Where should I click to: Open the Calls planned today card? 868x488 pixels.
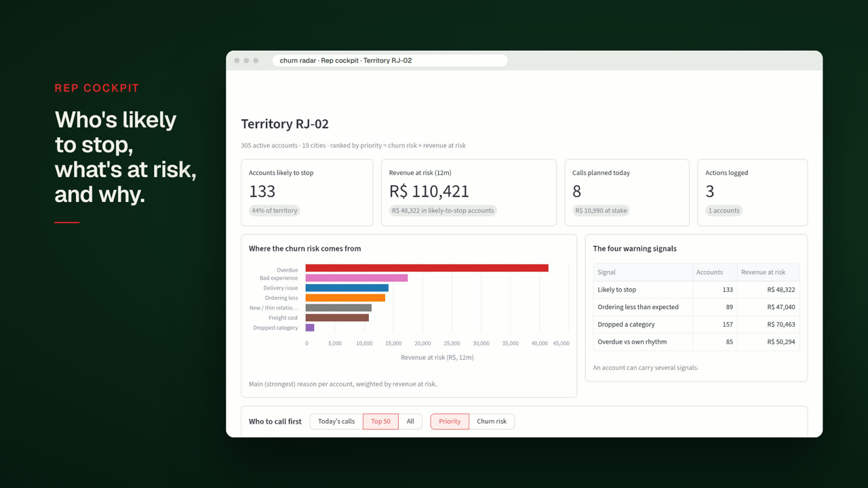point(627,192)
